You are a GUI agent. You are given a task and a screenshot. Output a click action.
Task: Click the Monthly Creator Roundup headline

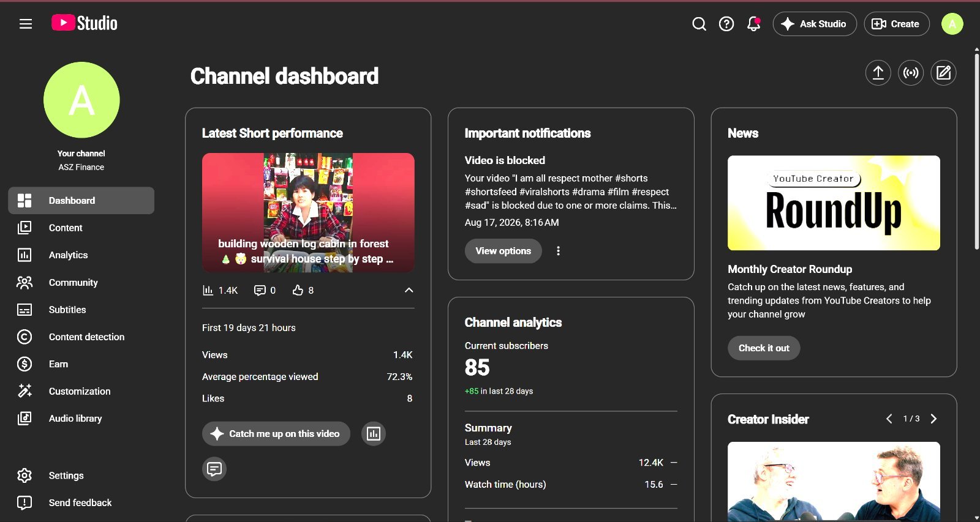790,269
